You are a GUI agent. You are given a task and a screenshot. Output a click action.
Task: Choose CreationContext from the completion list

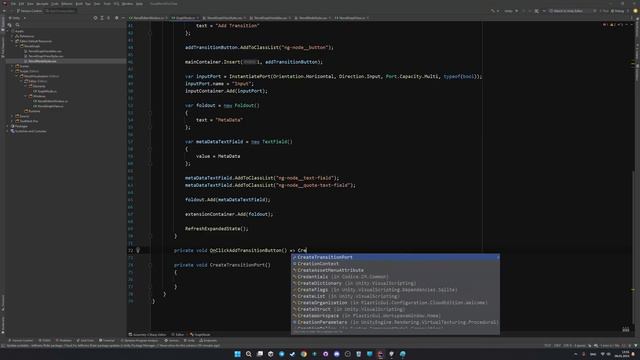(x=395, y=264)
